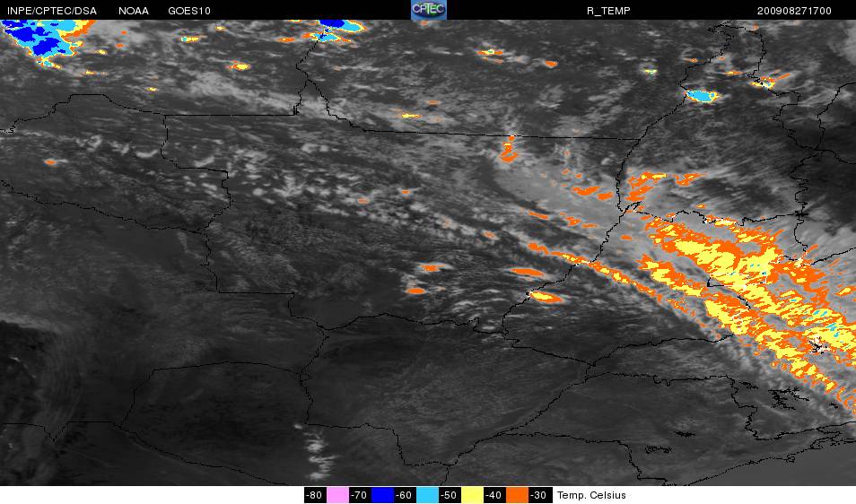Select the pink legend color swatch
Viewport: 856px width, 504px height.
click(x=337, y=495)
